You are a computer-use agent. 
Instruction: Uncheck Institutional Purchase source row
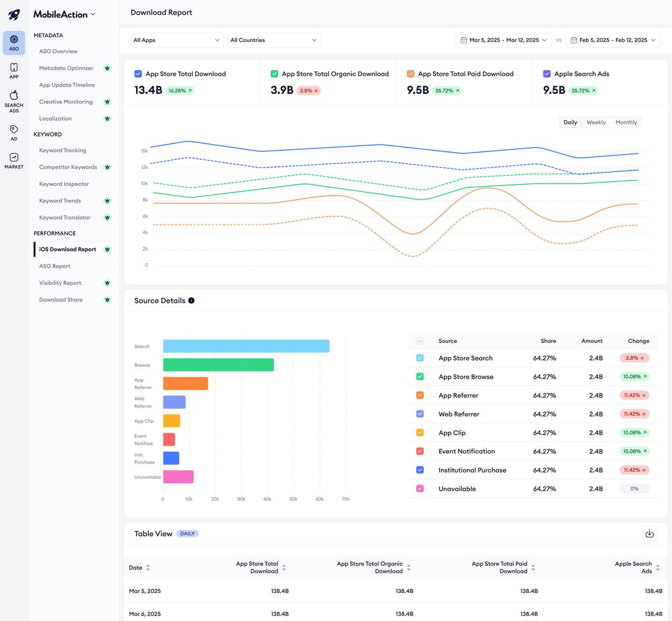pyautogui.click(x=420, y=470)
